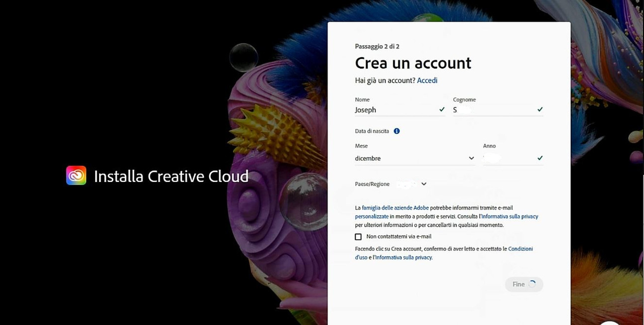Click the Cognome field checkmark icon
This screenshot has height=325, width=644.
point(540,109)
